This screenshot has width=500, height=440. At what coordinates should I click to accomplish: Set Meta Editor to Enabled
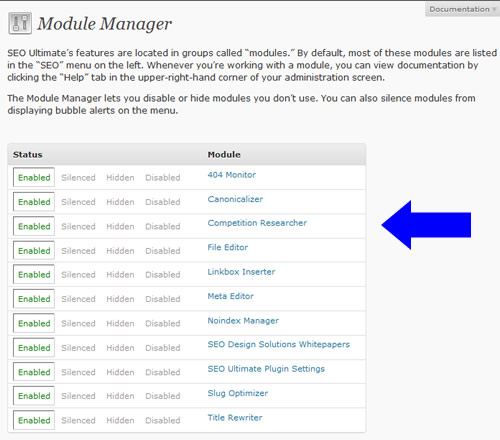click(34, 299)
